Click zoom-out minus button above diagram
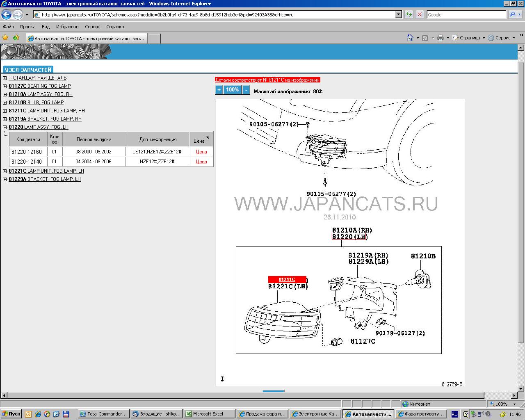The width and height of the screenshot is (525, 420). [x=246, y=90]
